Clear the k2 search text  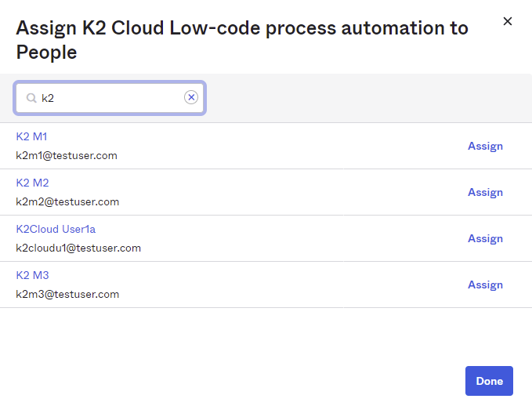coord(191,97)
